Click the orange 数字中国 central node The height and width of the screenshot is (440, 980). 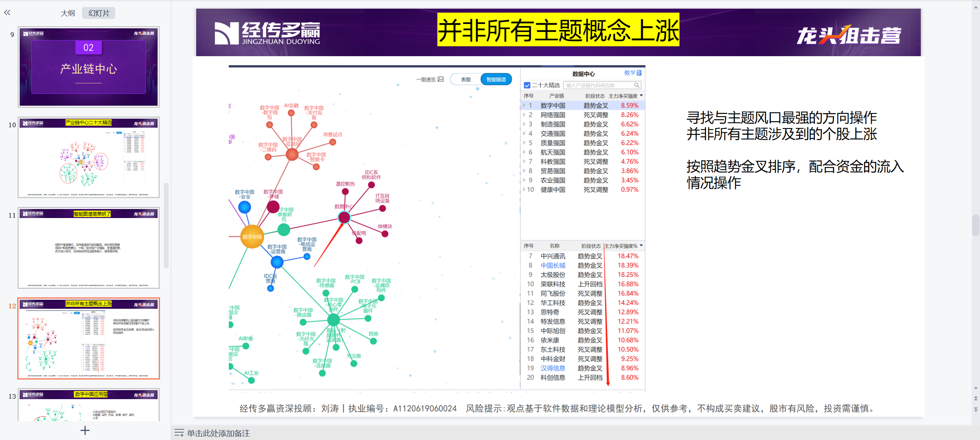point(252,236)
